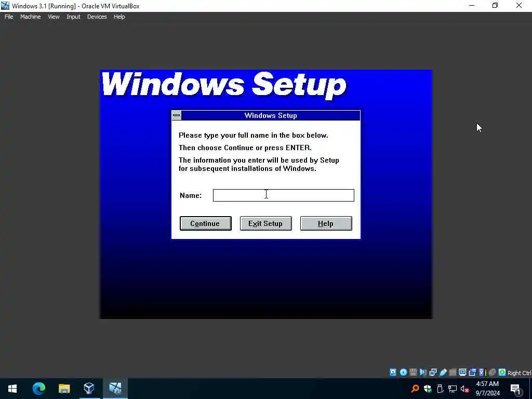The width and height of the screenshot is (532, 399).
Task: Click the audio status icon in VirtualBox
Action: (x=423, y=372)
